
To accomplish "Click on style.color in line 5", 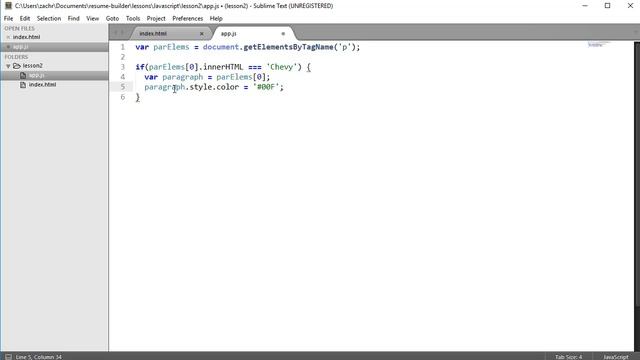I will [x=214, y=87].
